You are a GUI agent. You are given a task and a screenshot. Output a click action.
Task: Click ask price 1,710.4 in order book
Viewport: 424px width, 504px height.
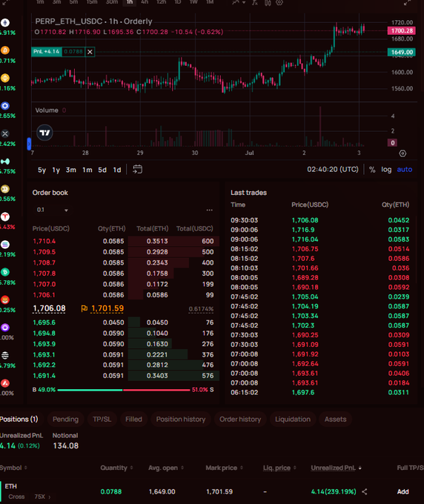[x=44, y=241]
